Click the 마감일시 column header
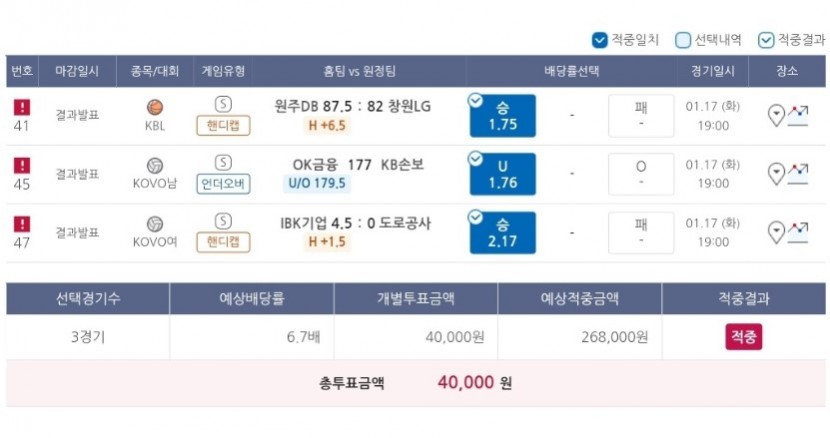Screen dimensions: 830x438 point(77,71)
